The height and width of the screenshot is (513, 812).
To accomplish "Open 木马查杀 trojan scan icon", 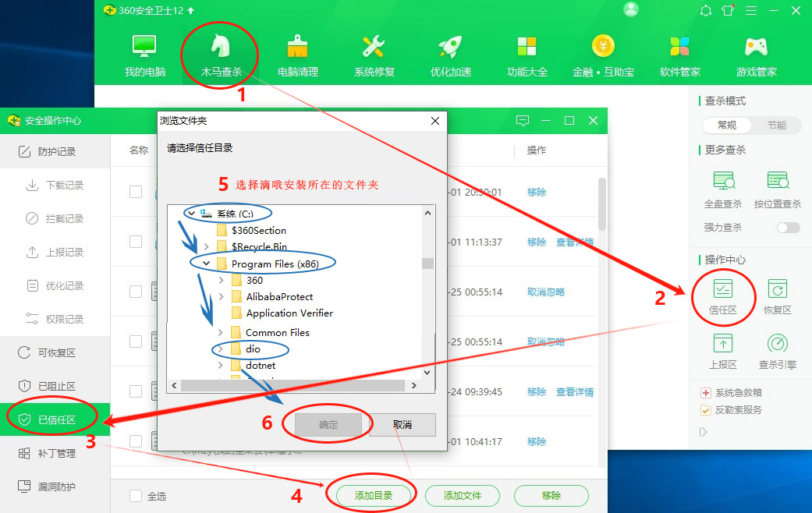I will [x=222, y=48].
